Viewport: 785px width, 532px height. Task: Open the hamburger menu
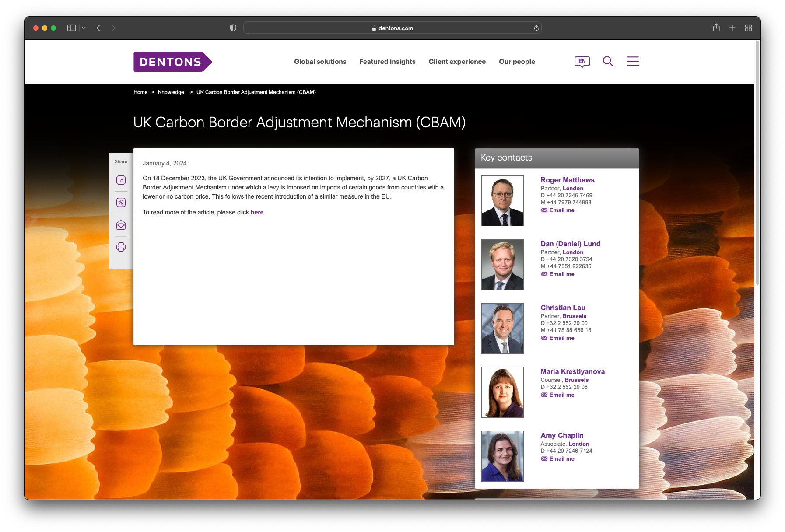pos(632,62)
